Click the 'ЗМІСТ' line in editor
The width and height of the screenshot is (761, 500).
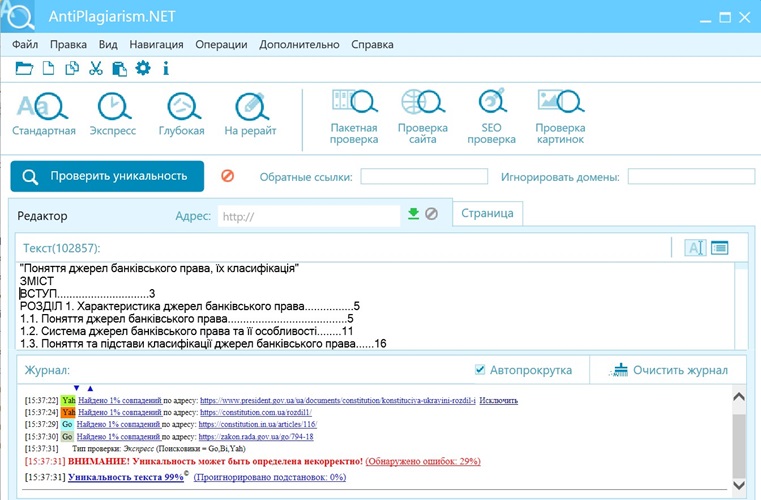[37, 281]
